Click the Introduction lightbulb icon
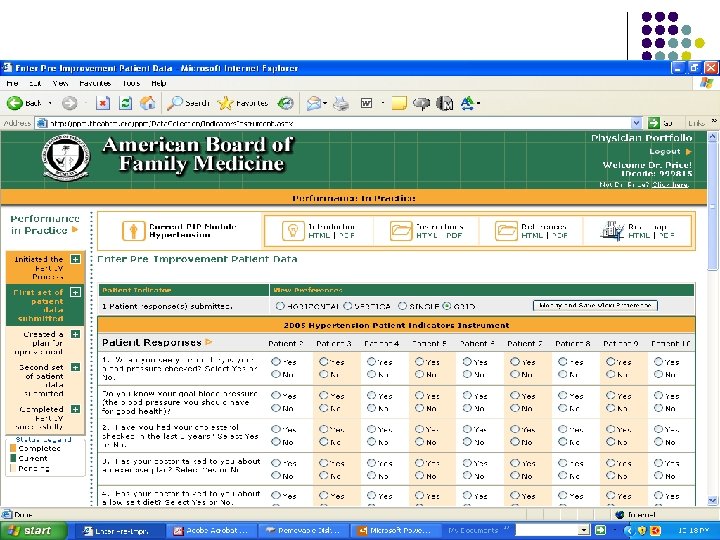 pos(293,231)
